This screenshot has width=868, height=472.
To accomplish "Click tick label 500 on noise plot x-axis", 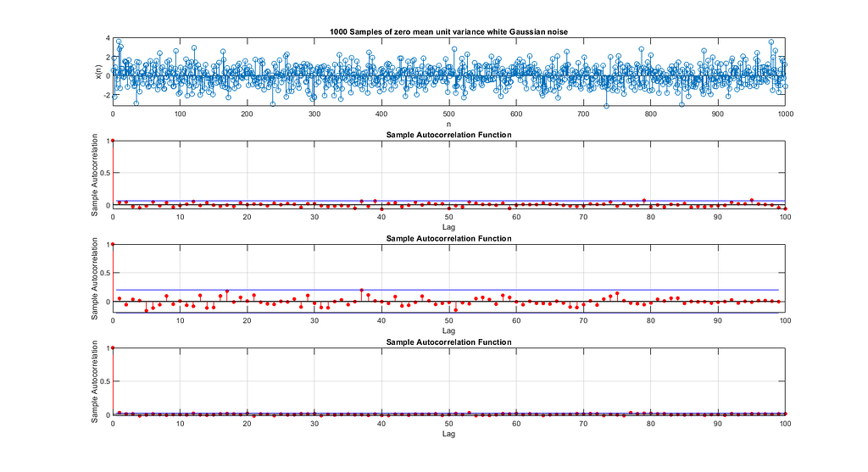I will (x=448, y=114).
